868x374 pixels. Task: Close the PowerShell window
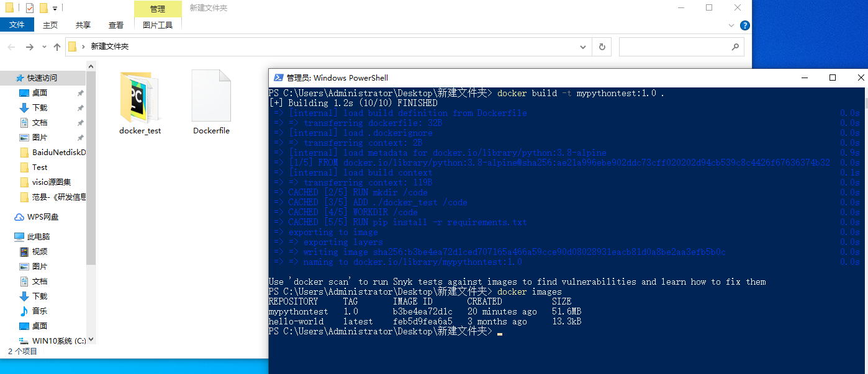860,78
